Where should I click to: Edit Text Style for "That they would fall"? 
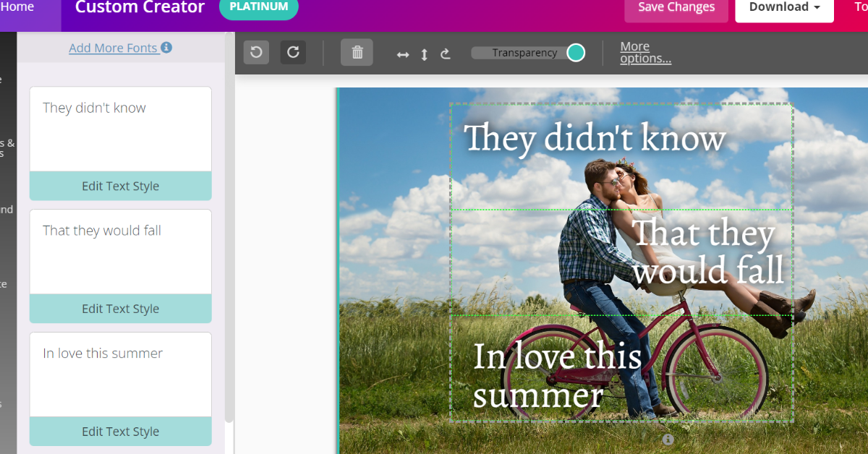click(x=120, y=309)
